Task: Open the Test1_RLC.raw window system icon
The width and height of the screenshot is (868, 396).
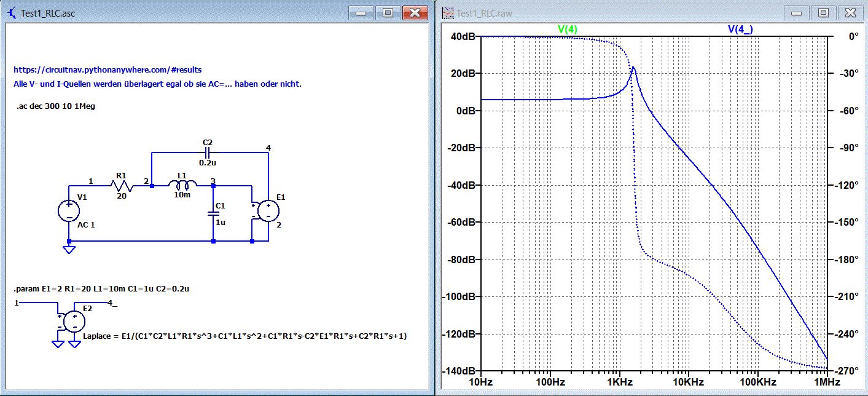Action: (447, 12)
